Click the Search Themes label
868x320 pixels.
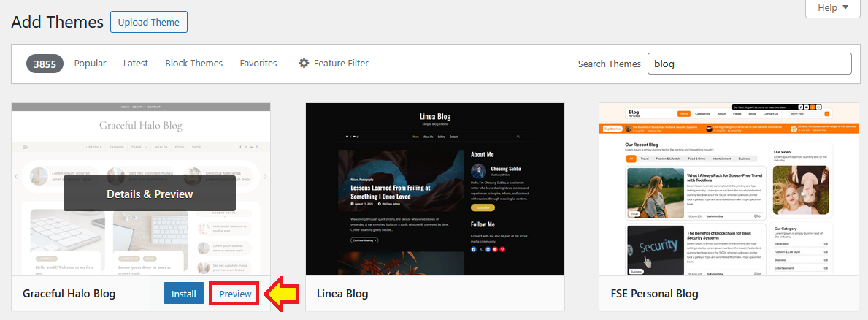click(609, 64)
